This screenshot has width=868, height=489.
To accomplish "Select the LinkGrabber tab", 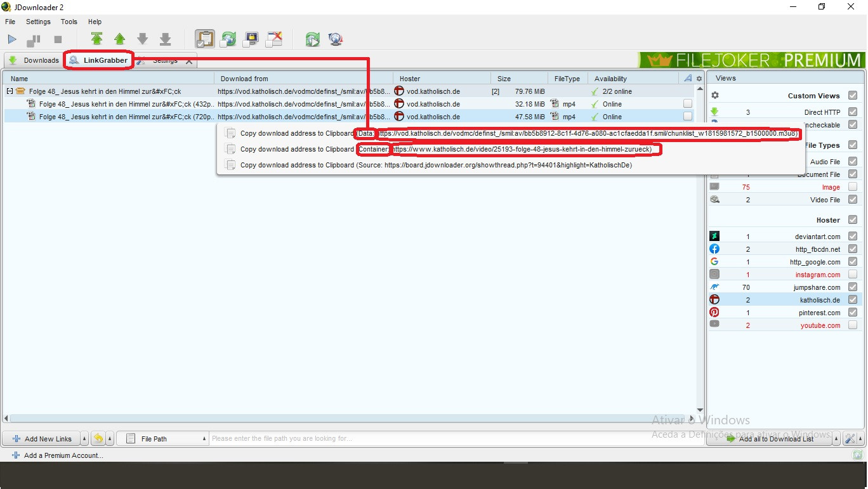I will [99, 60].
